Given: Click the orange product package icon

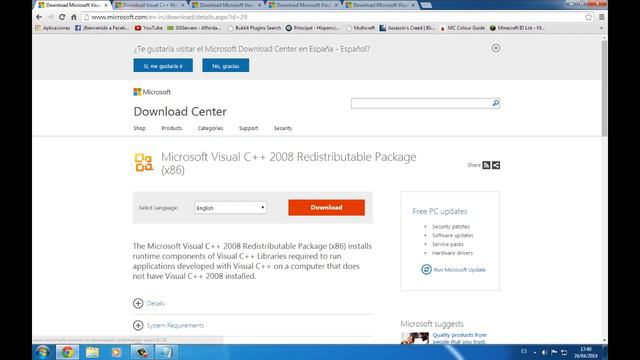Looking at the screenshot, I should coord(144,162).
